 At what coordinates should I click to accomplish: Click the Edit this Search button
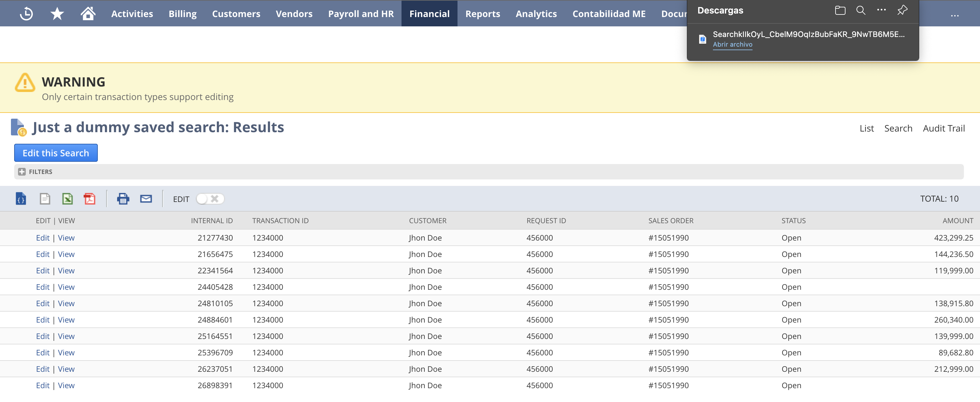pyautogui.click(x=56, y=152)
